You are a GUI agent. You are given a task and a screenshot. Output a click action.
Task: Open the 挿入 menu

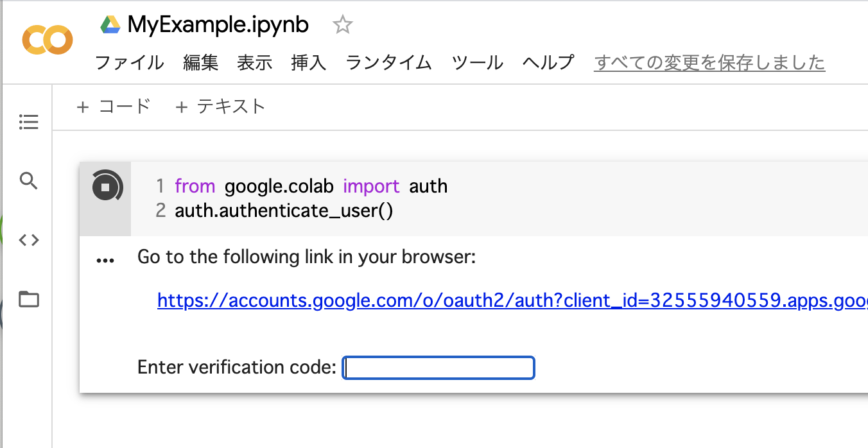point(308,63)
